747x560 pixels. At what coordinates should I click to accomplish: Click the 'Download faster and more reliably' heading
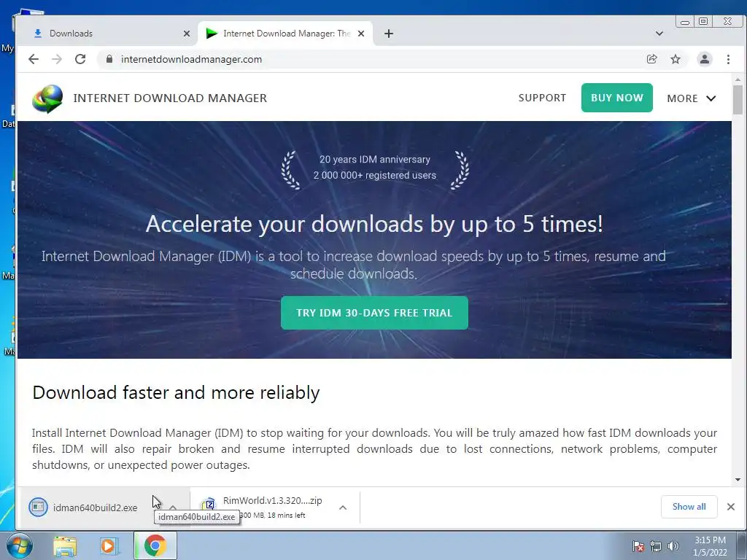(x=176, y=393)
